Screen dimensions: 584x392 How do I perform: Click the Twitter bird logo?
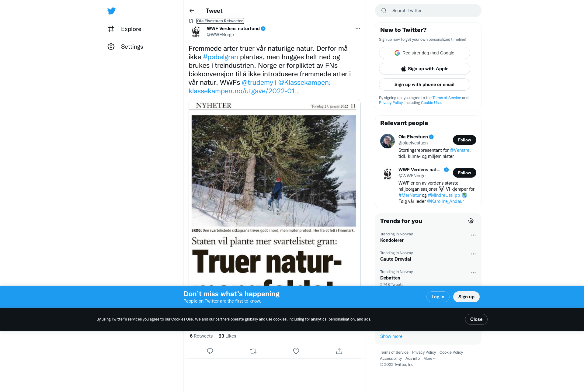pyautogui.click(x=111, y=11)
